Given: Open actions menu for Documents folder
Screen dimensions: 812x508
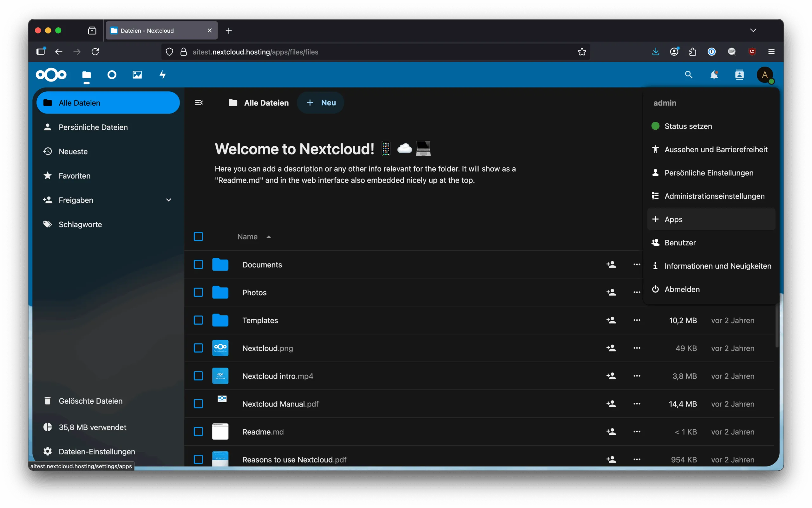Looking at the screenshot, I should pyautogui.click(x=637, y=265).
